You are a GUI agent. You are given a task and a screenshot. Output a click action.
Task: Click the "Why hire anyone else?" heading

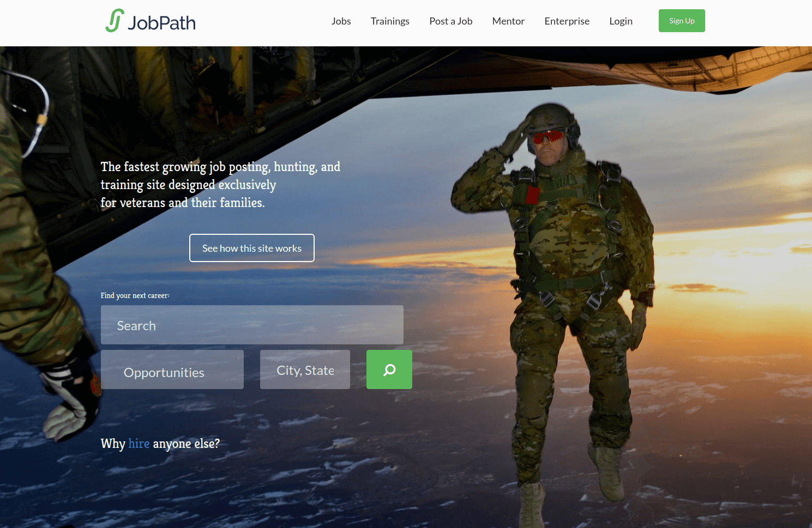point(160,444)
